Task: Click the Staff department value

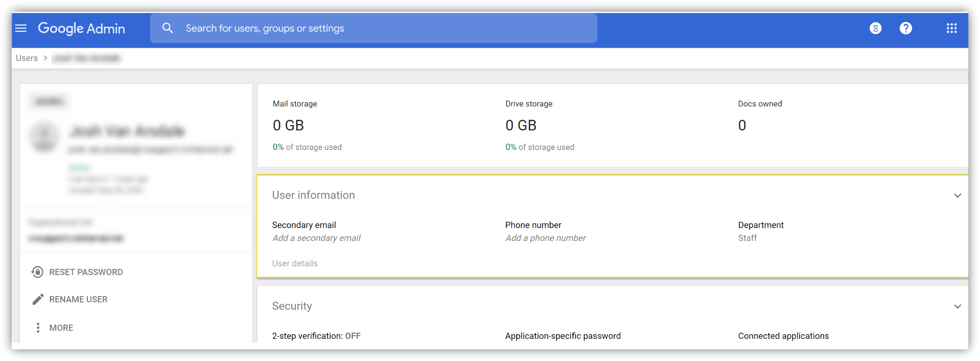Action: tap(747, 238)
